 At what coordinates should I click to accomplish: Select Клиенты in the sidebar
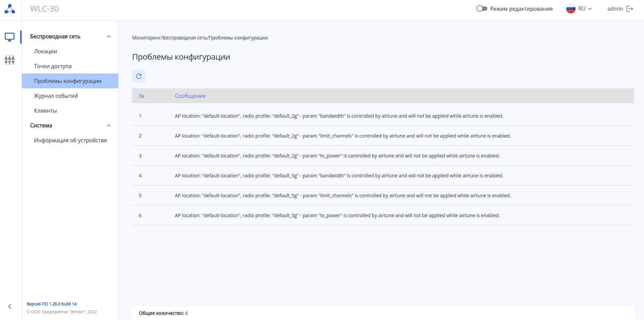pos(45,111)
